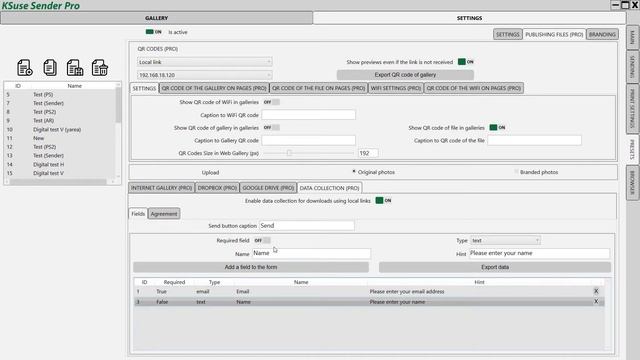The width and height of the screenshot is (640, 360).
Task: Click the delete preset trash icon
Action: coord(100,67)
